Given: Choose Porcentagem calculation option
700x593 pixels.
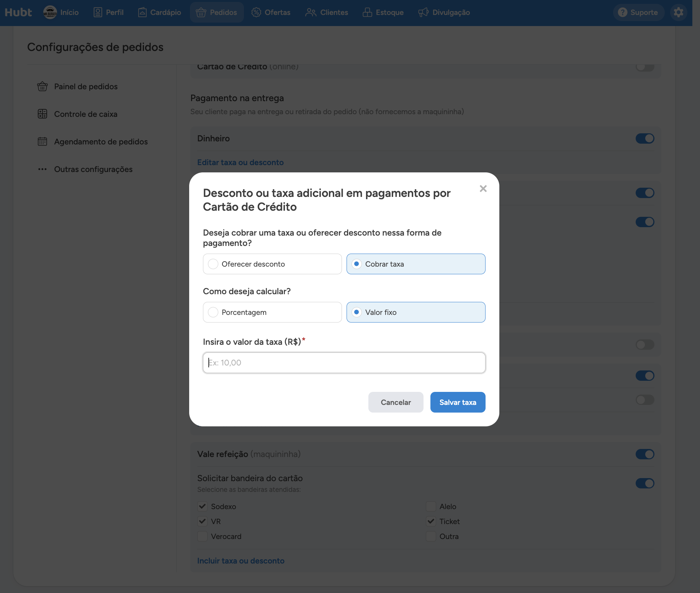Looking at the screenshot, I should pyautogui.click(x=272, y=312).
